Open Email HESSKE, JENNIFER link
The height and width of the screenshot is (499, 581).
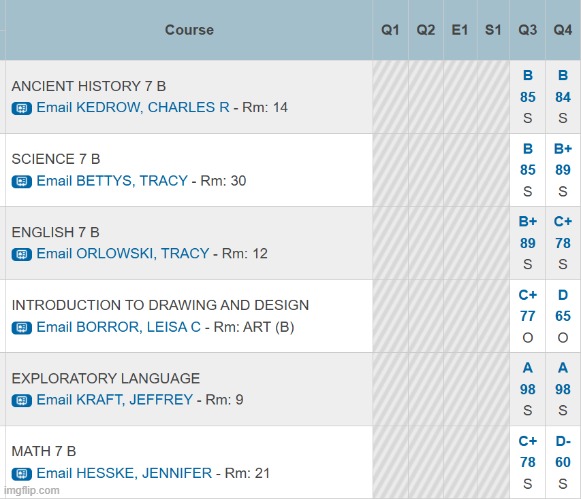(124, 473)
